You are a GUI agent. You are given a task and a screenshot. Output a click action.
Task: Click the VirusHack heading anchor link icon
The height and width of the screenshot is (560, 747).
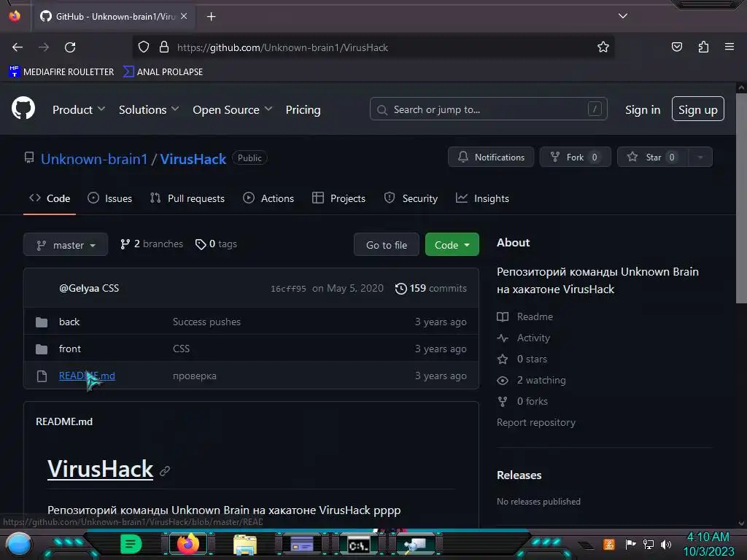coord(165,471)
